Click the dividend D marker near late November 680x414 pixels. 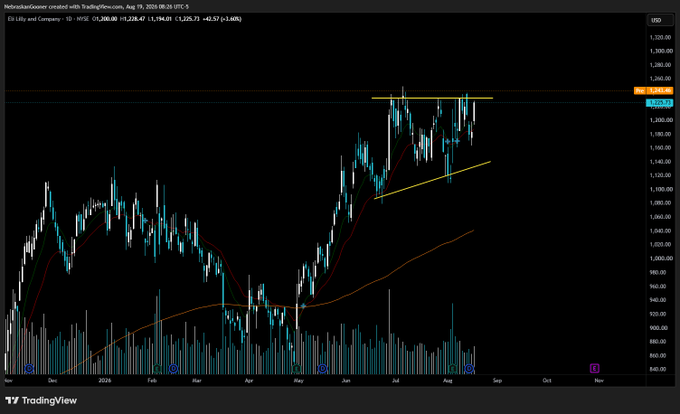click(29, 368)
